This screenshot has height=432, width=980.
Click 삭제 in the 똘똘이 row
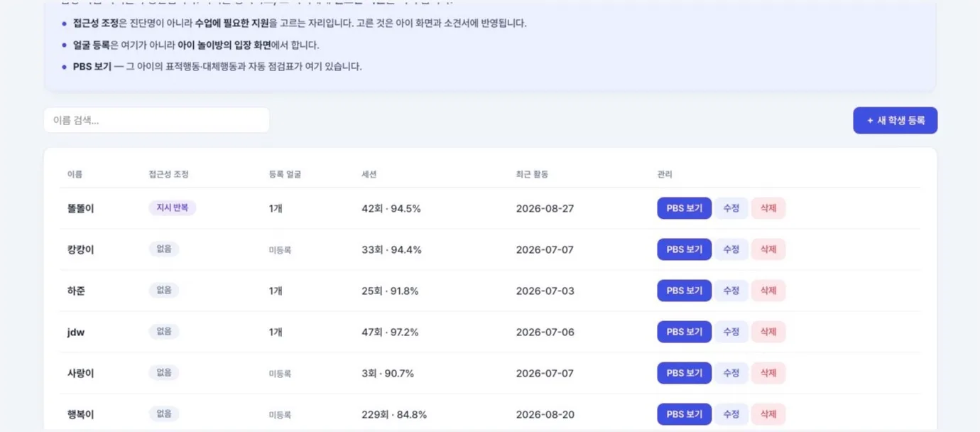(768, 208)
